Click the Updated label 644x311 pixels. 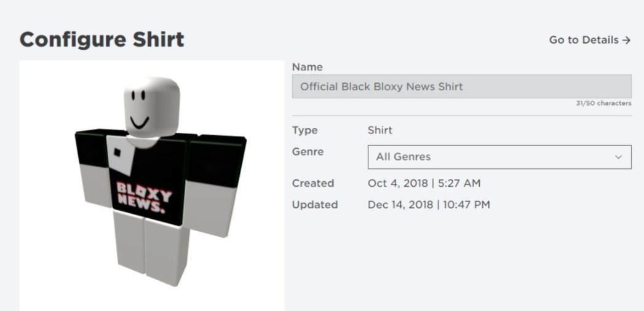pyautogui.click(x=315, y=205)
